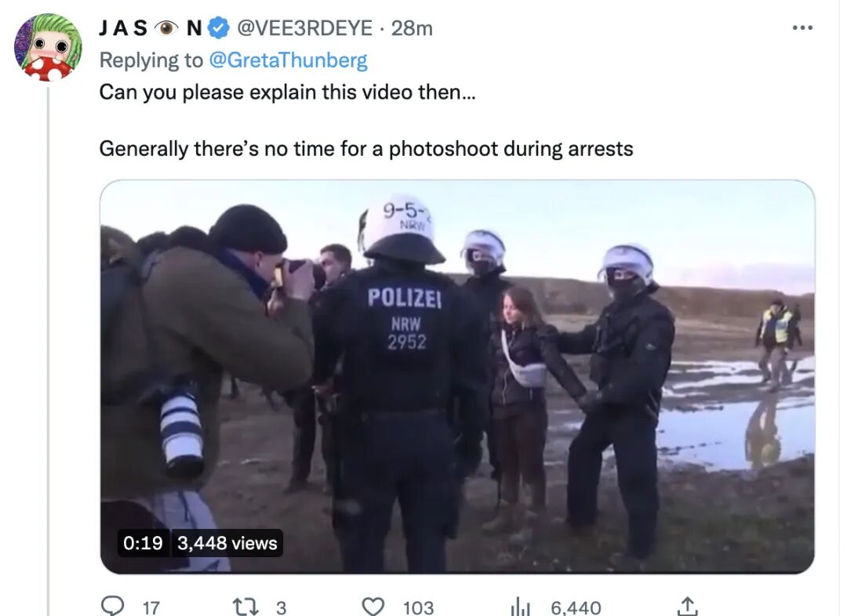Open view analytics bar chart icon
This screenshot has width=847, height=616.
pyautogui.click(x=520, y=607)
